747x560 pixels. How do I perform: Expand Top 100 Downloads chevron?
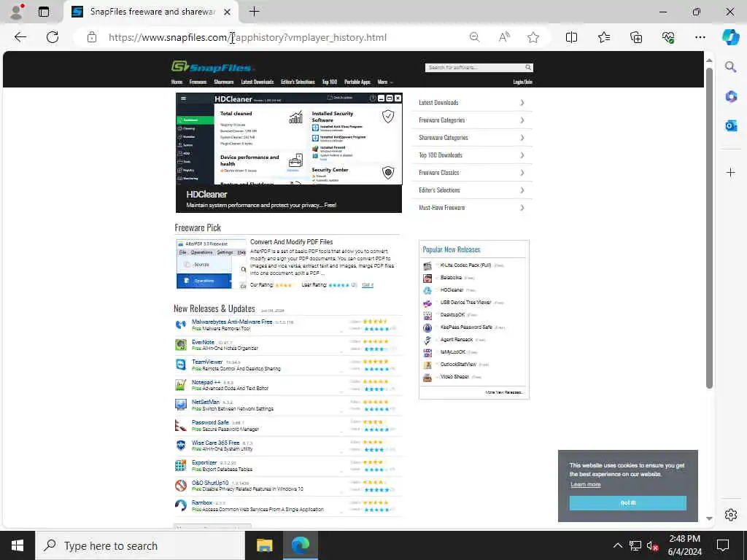(x=522, y=155)
